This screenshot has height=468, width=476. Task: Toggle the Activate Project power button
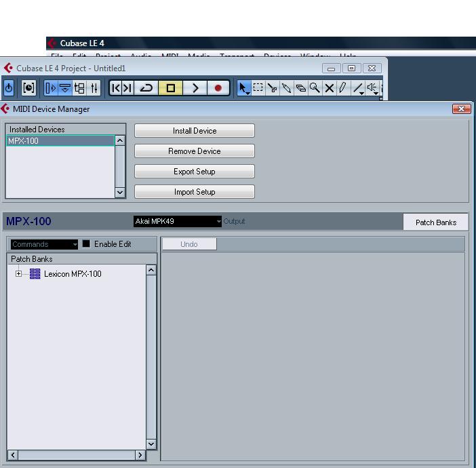pyautogui.click(x=9, y=87)
